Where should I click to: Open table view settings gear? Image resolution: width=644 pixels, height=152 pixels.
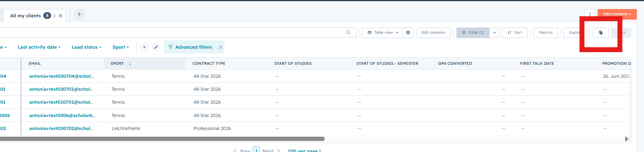click(408, 33)
